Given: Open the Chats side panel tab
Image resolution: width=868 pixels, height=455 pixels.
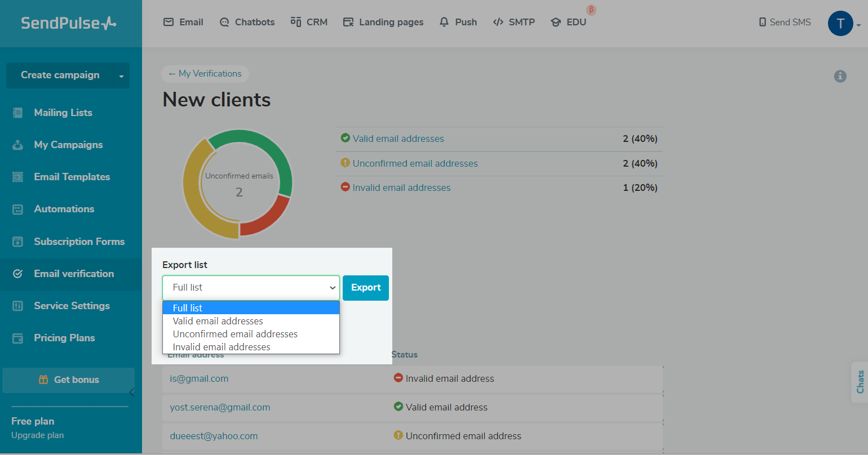Looking at the screenshot, I should 860,382.
